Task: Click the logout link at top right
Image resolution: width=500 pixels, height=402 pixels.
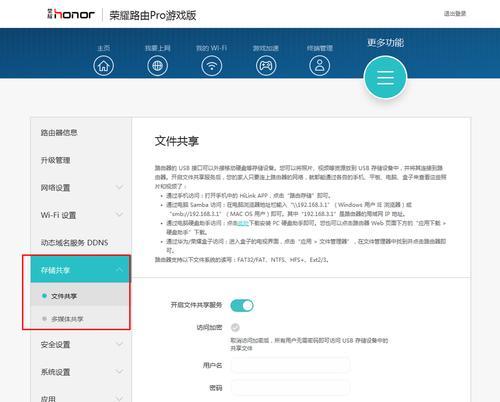Action: coord(455,14)
